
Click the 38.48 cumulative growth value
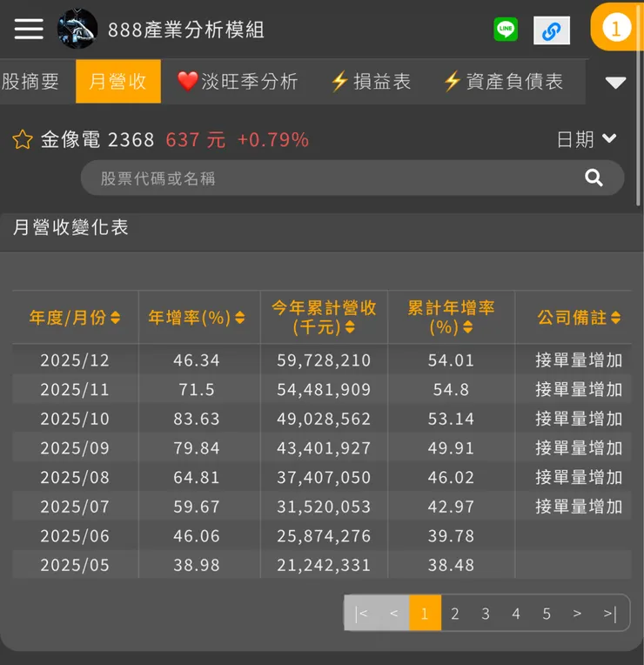tap(451, 565)
